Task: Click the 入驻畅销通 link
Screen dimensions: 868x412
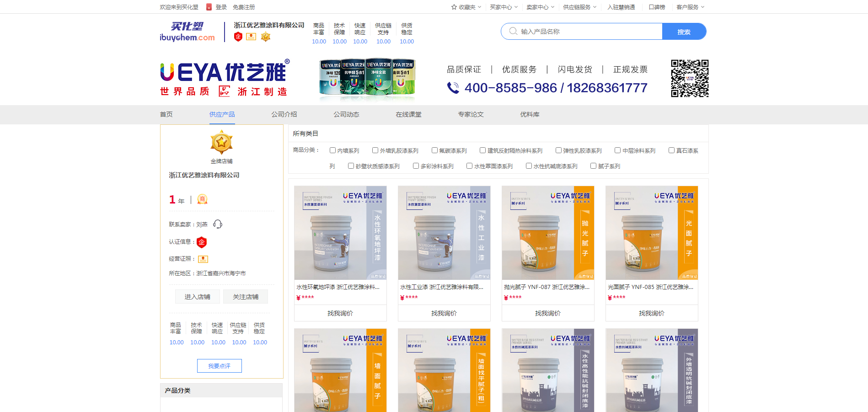Action: 622,7
